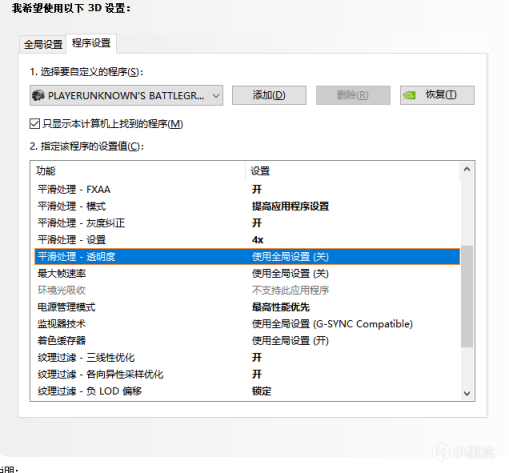This screenshot has height=473, width=509.
Task: Select the 平滑处理 - FXAA row
Action: [247, 189]
